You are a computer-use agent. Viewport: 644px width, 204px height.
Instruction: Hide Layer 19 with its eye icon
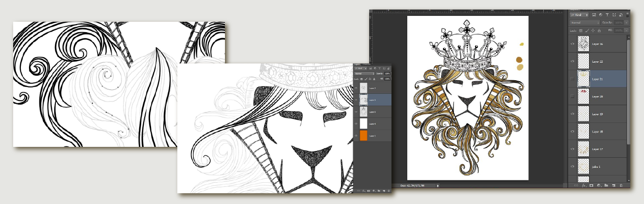coord(572,114)
